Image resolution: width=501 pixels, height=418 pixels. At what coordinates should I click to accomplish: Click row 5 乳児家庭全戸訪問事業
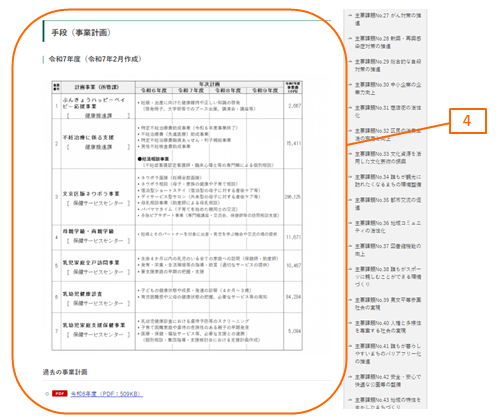(x=91, y=263)
